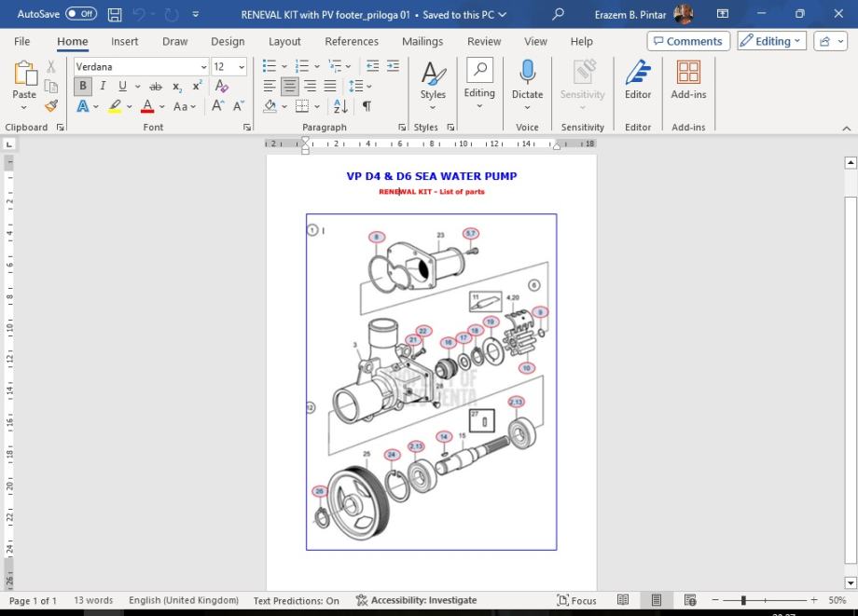Click the Clear All Formatting icon
The height and width of the screenshot is (616, 858).
pos(222,87)
